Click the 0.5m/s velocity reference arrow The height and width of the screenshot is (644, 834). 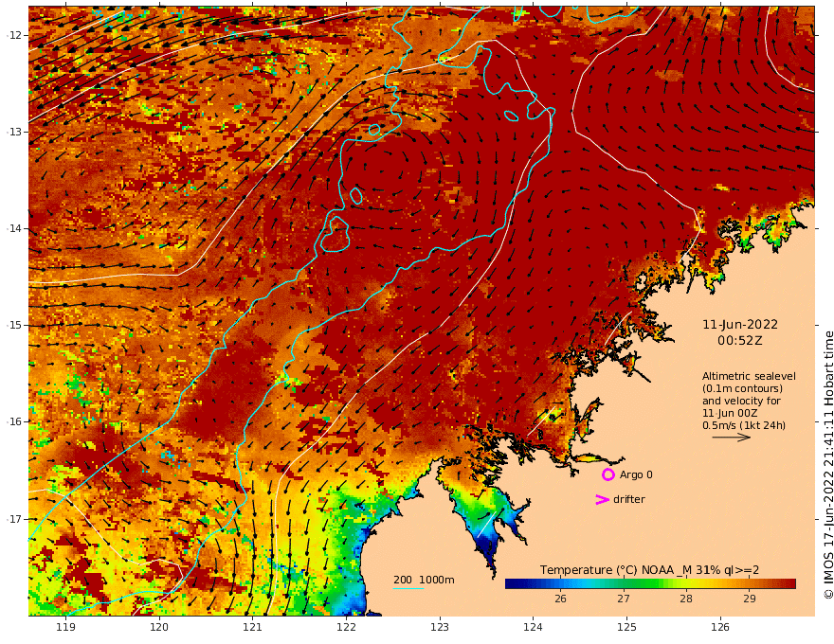pyautogui.click(x=731, y=438)
